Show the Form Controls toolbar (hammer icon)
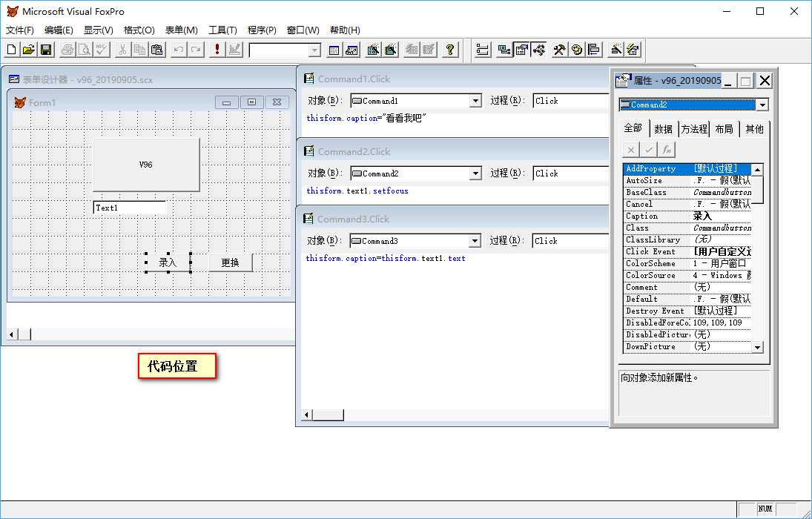812x519 pixels. pos(559,50)
